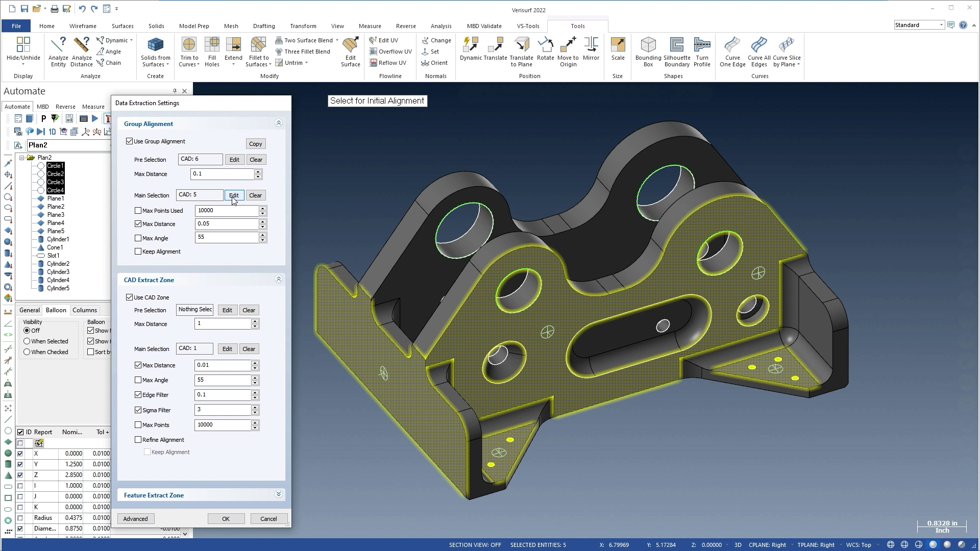This screenshot has width=980, height=551.
Task: Click Solids from Surfaces icon
Action: (156, 51)
